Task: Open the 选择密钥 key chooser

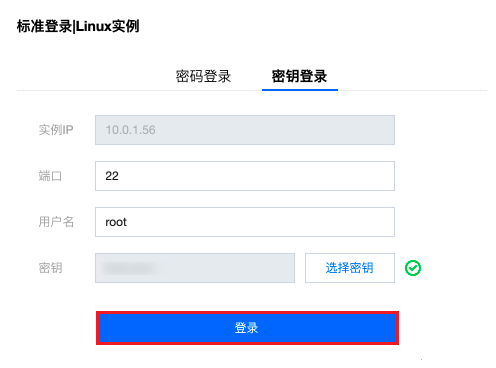Action: pos(350,268)
